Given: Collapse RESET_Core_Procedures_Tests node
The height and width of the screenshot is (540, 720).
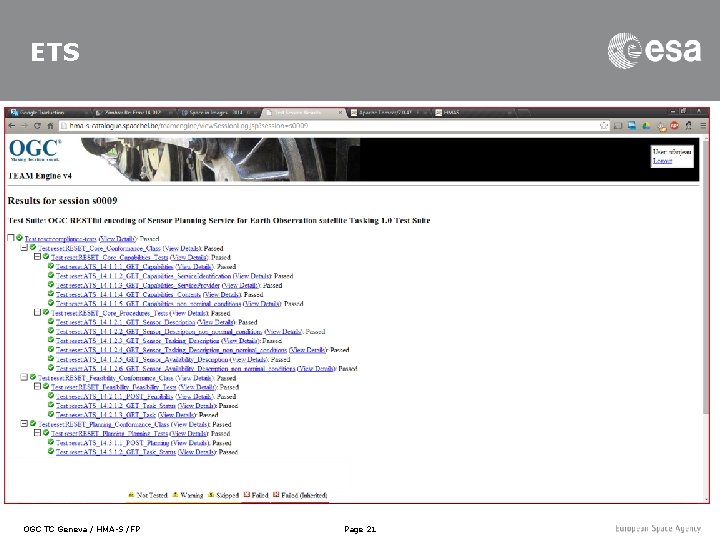Looking at the screenshot, I should point(38,312).
